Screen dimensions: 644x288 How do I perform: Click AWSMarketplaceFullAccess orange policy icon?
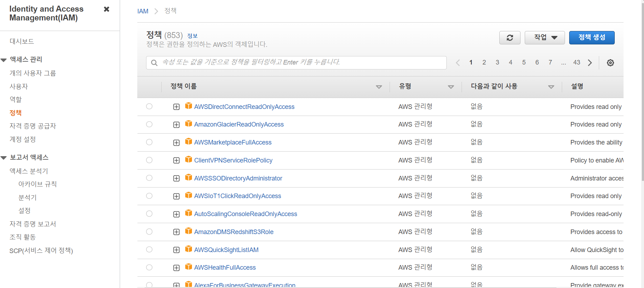pyautogui.click(x=188, y=141)
